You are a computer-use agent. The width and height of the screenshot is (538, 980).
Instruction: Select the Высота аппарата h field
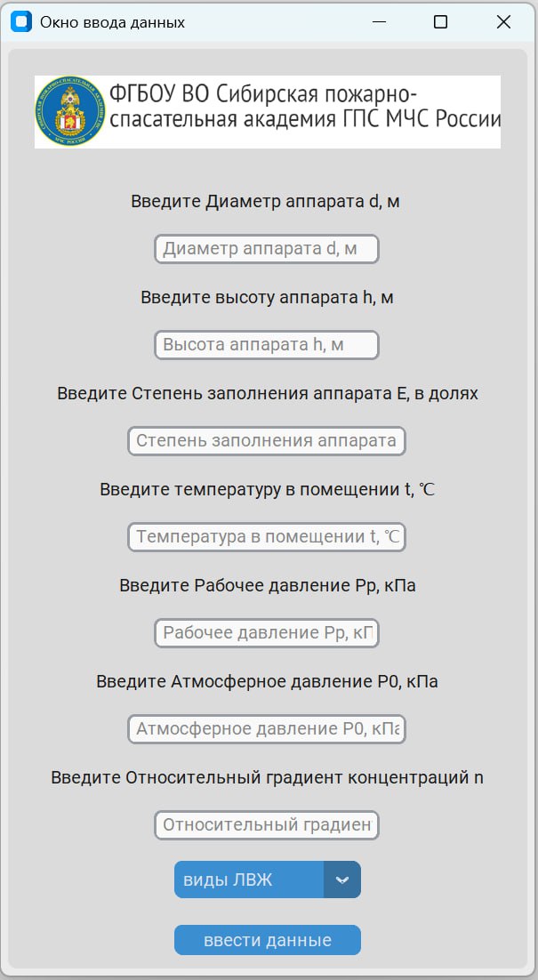click(x=267, y=345)
